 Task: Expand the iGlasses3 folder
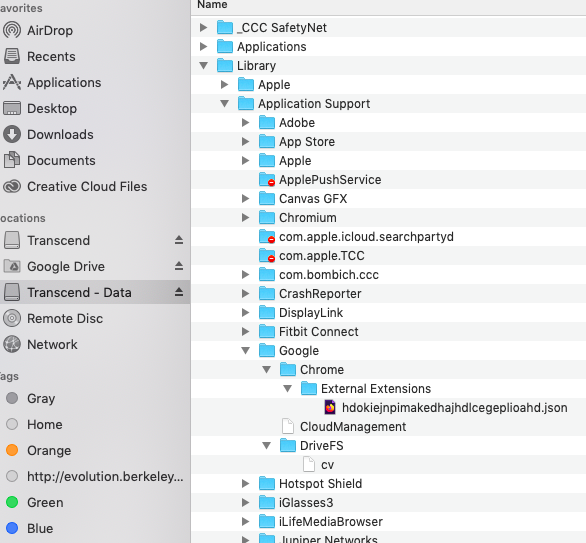(246, 502)
